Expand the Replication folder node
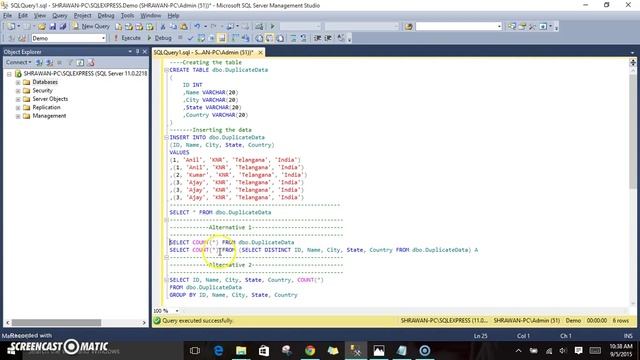 pyautogui.click(x=18, y=108)
